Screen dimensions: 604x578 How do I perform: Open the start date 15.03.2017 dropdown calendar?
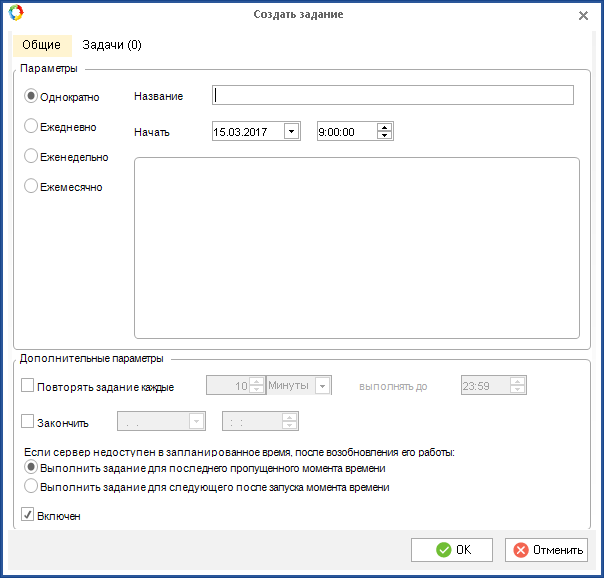(x=291, y=131)
